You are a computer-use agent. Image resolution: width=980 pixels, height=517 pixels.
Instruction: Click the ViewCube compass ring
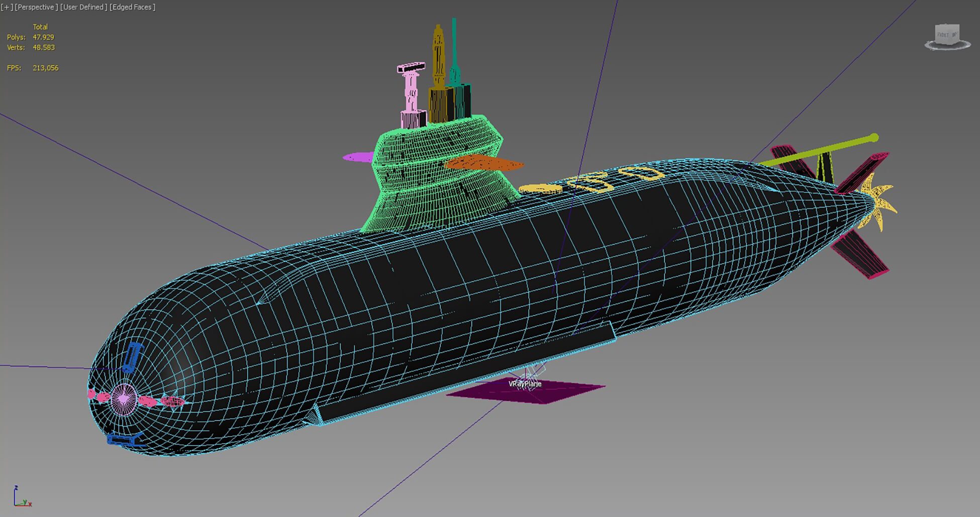[x=947, y=47]
